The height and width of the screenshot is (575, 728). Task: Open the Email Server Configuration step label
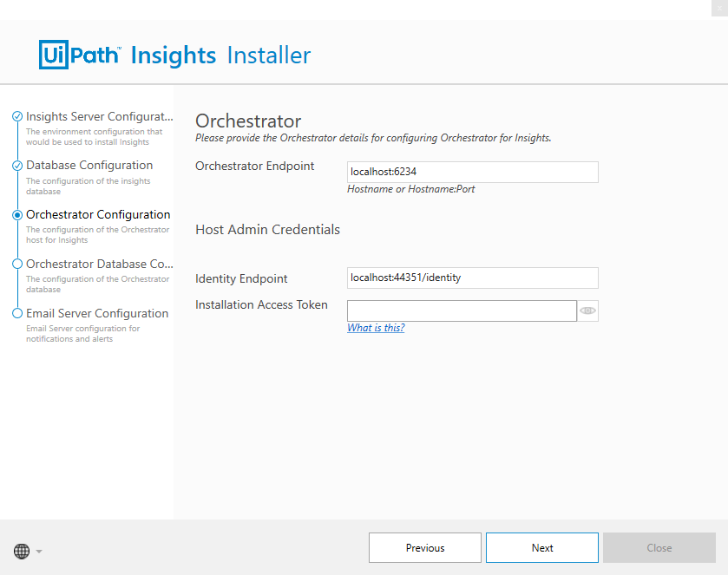click(97, 313)
